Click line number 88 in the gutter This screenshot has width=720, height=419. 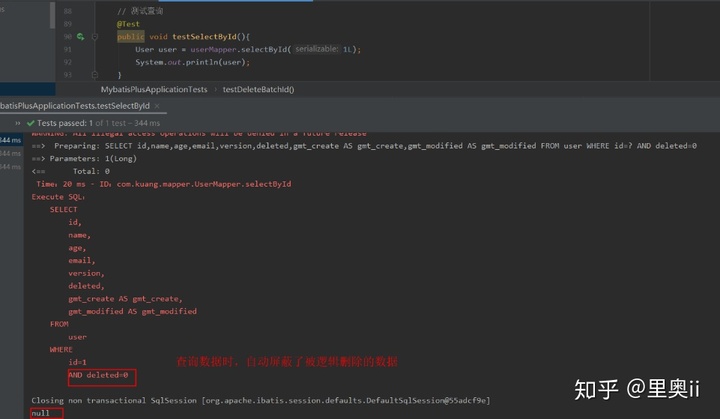point(68,11)
